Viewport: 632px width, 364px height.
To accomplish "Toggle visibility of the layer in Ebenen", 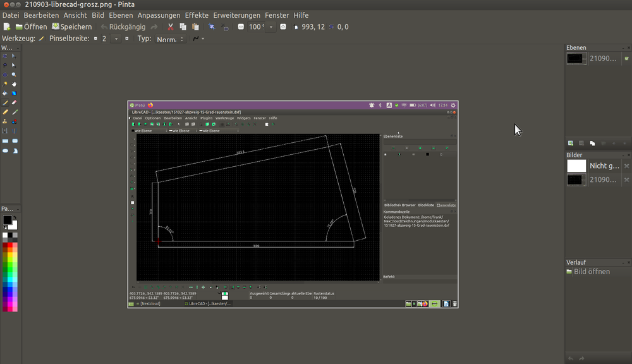I will 626,58.
